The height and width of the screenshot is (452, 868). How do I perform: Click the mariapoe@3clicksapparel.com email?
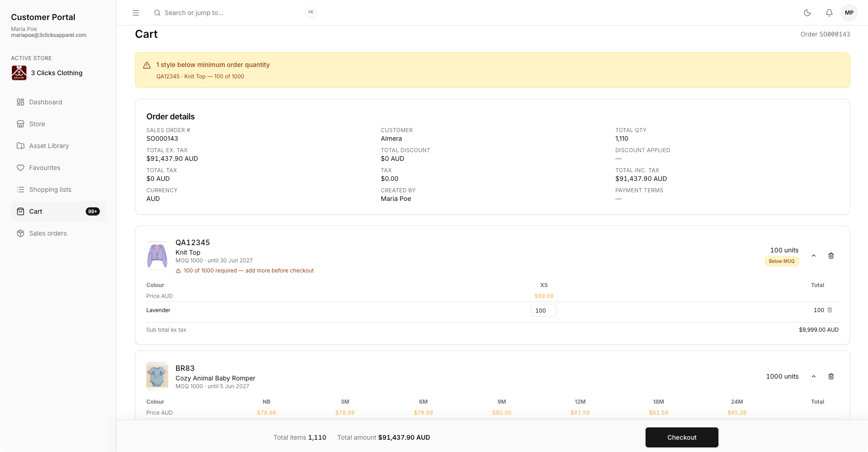coord(49,35)
